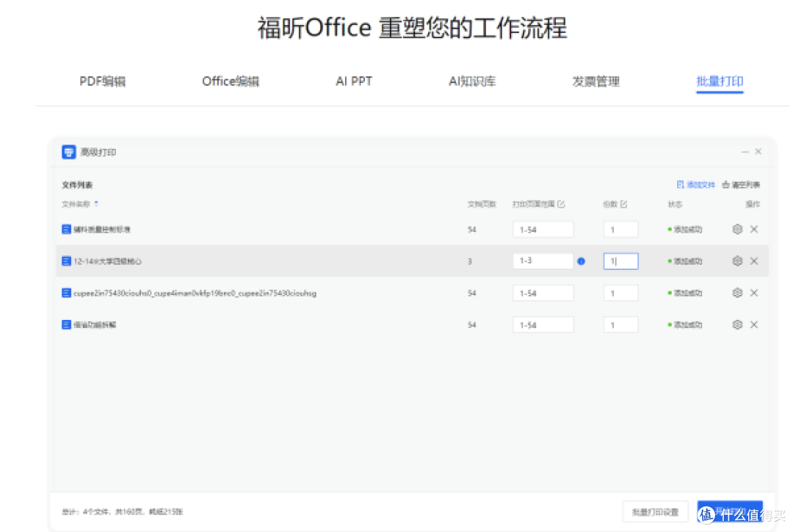Remove the first file row with X
Screen dimensions: 793x532
tap(754, 230)
